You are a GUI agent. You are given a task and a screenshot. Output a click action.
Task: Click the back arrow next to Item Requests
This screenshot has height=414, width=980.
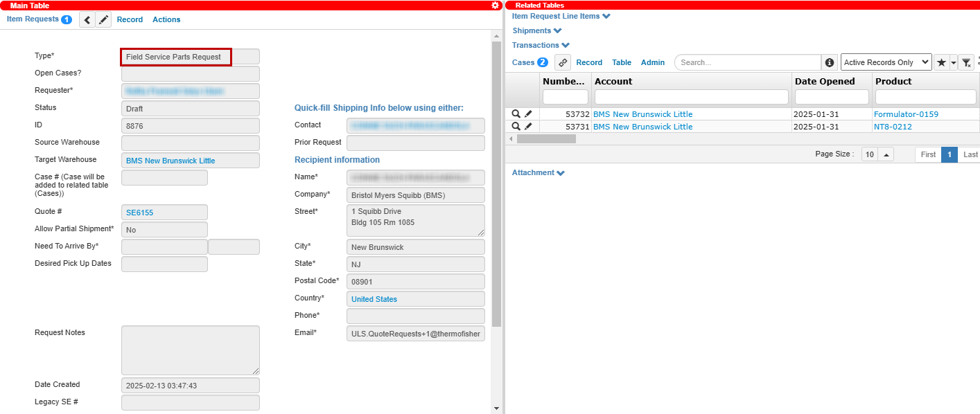coord(87,20)
